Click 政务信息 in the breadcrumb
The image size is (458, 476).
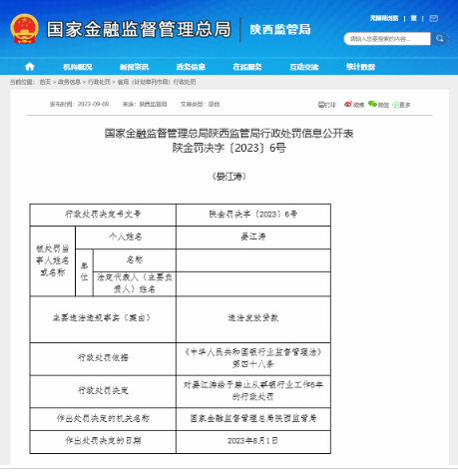[x=69, y=82]
